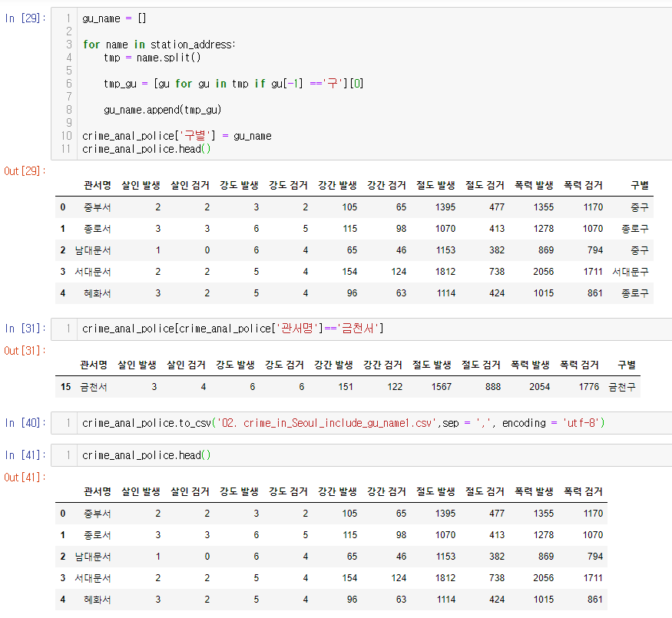Focus the In [41] head() code cell

click(x=146, y=455)
